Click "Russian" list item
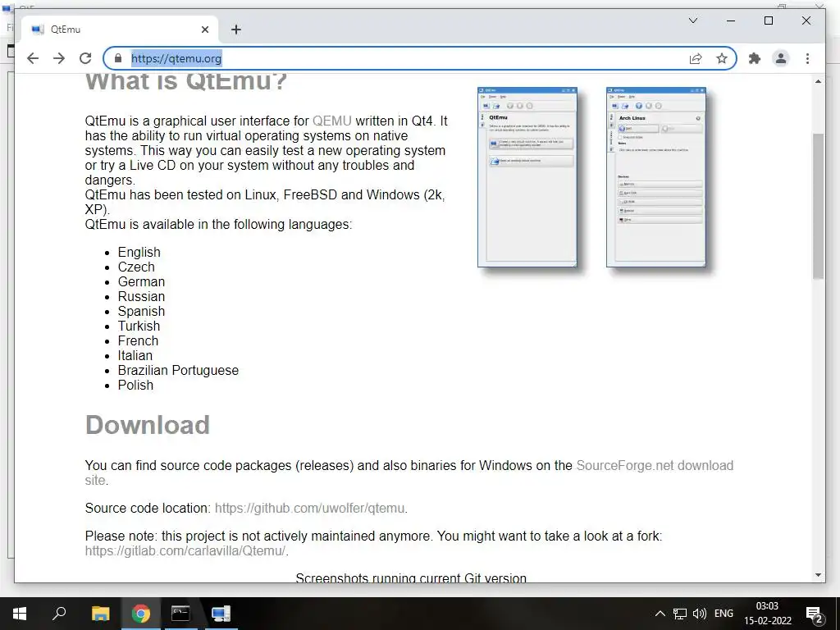Image resolution: width=840 pixels, height=630 pixels. click(141, 297)
